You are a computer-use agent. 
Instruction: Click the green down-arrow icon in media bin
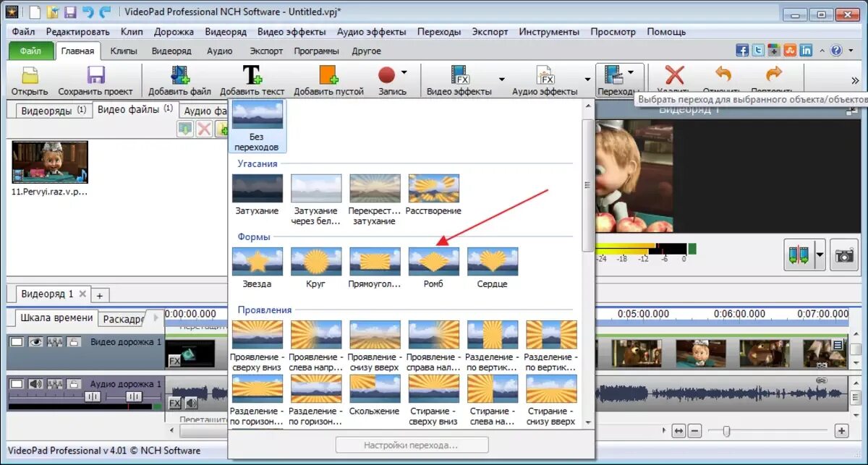coord(186,129)
